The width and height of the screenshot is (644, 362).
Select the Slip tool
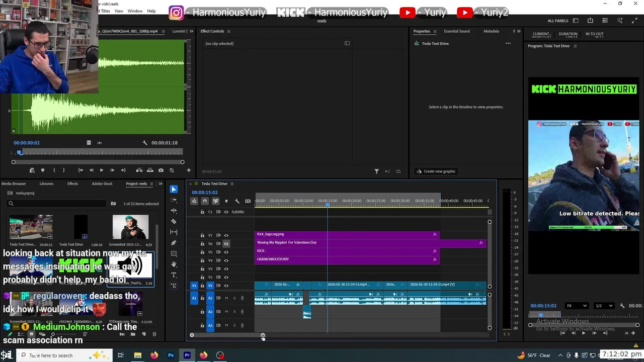click(174, 232)
